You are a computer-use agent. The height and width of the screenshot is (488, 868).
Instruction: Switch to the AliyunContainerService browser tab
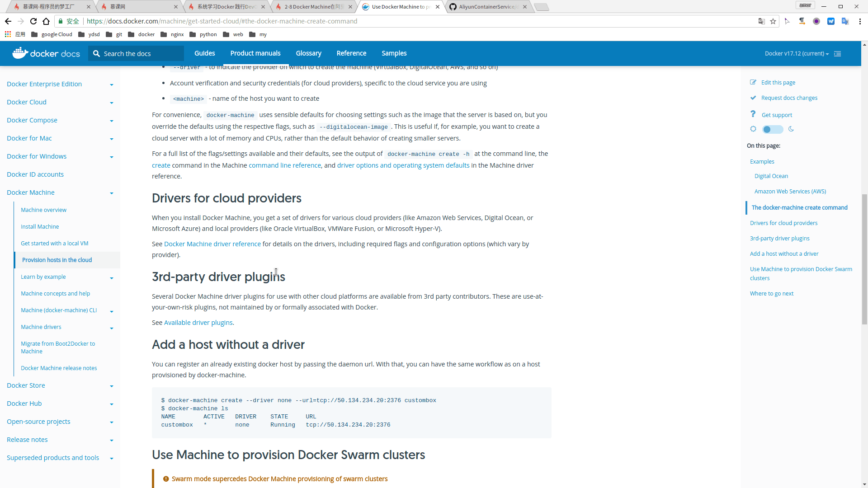tap(488, 7)
